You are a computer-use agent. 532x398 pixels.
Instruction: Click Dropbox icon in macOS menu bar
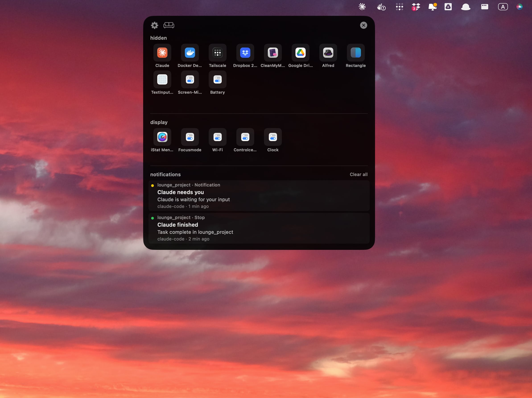pyautogui.click(x=416, y=7)
